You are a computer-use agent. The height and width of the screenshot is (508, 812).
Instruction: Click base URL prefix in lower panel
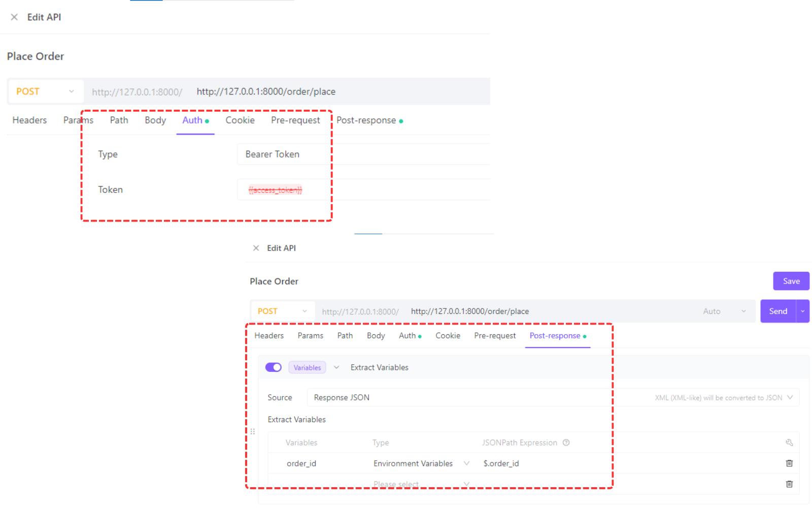pos(360,311)
